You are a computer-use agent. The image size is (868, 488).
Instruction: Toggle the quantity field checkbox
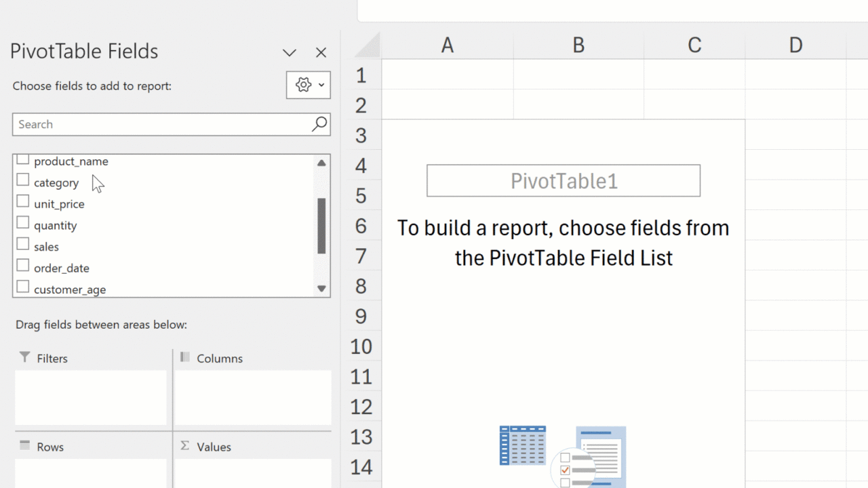tap(23, 223)
